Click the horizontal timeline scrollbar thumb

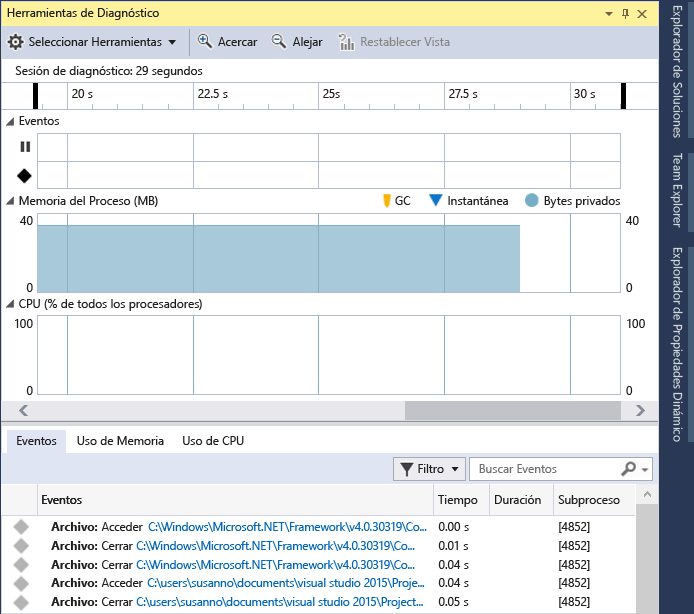pos(513,411)
